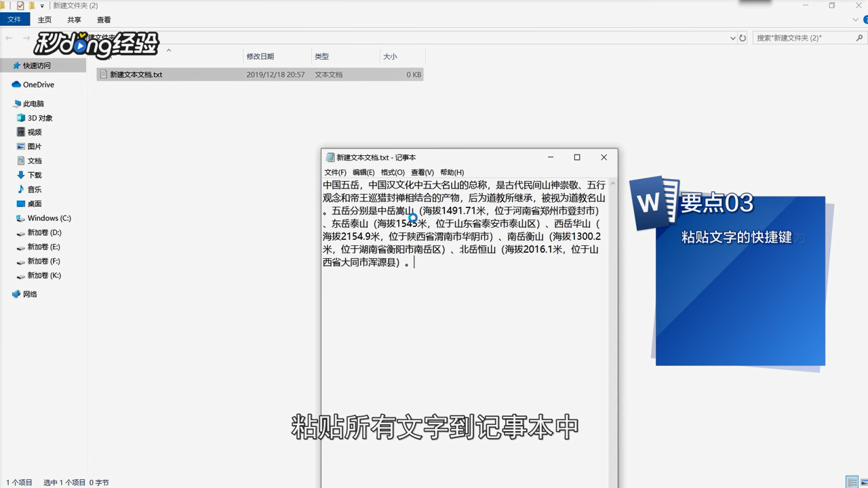Screen dimensions: 868x488
Task: Switch to the 主页 ribbon tab
Action: 44,20
